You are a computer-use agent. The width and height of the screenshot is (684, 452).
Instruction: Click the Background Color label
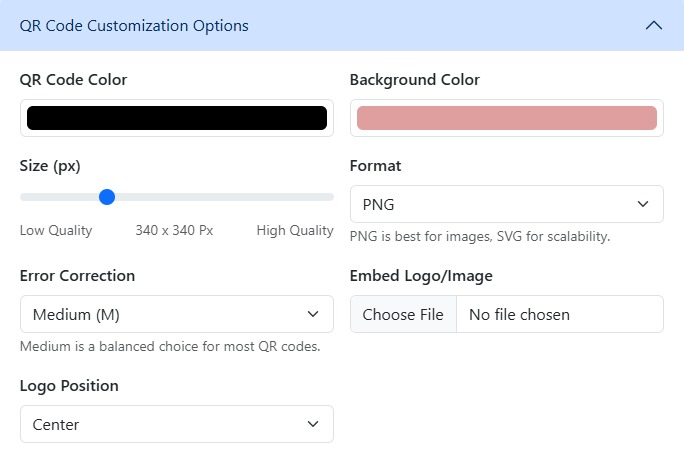414,80
